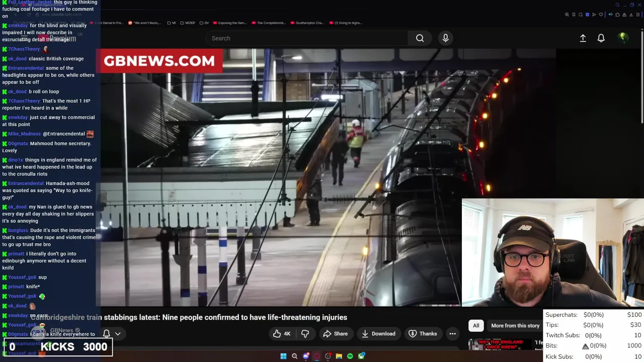644x362 pixels.
Task: Open the YouTube account avatar menu
Action: (623, 38)
